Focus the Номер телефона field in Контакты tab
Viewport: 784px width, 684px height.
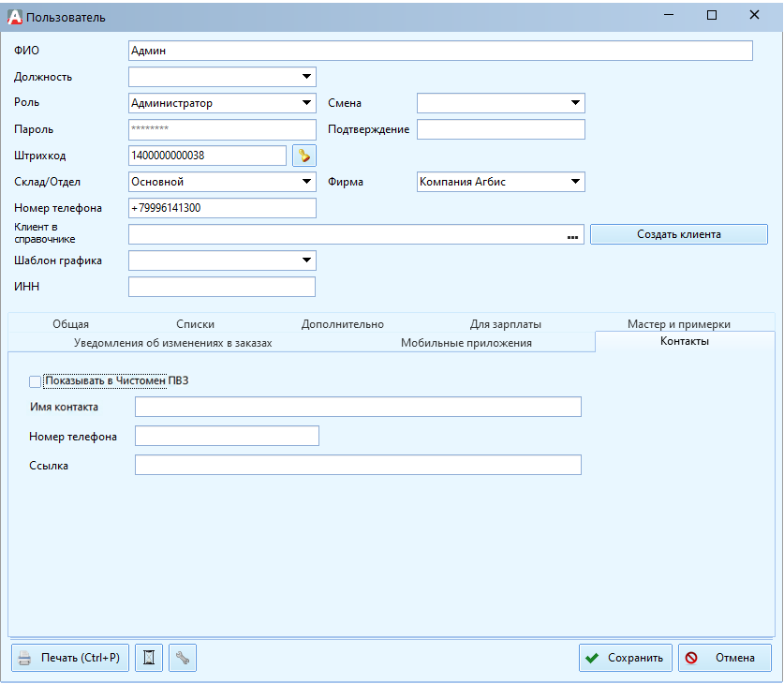[227, 436]
